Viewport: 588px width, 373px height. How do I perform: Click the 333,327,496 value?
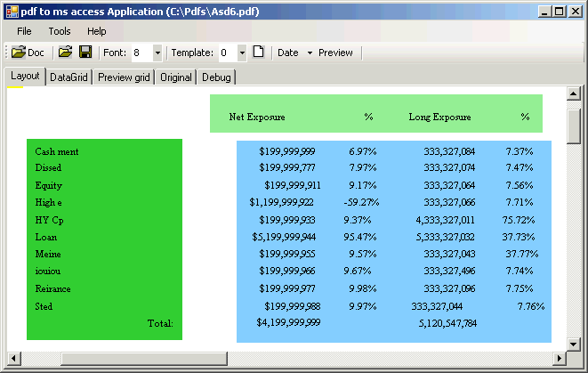449,271
